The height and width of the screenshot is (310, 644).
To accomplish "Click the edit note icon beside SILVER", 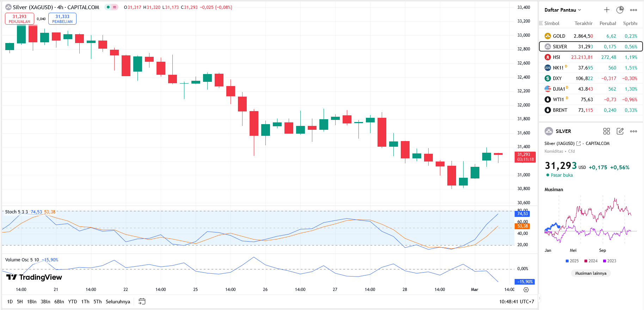I will click(620, 131).
